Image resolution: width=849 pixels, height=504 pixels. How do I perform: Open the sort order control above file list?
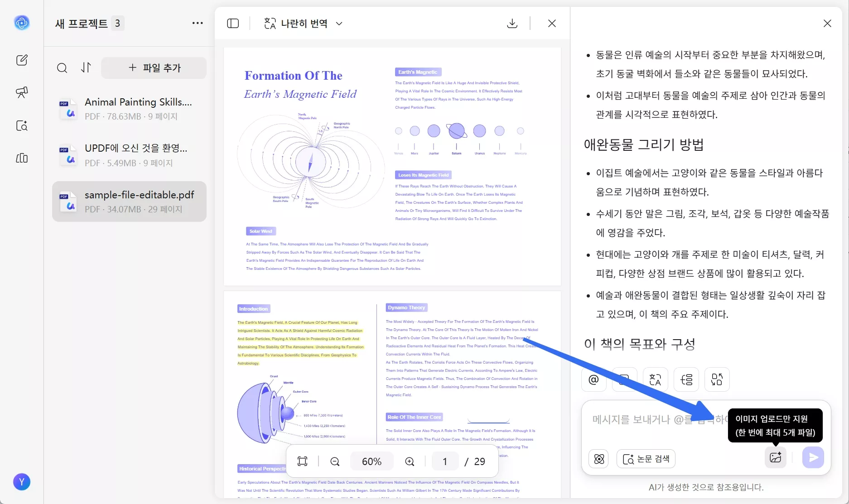pos(87,67)
